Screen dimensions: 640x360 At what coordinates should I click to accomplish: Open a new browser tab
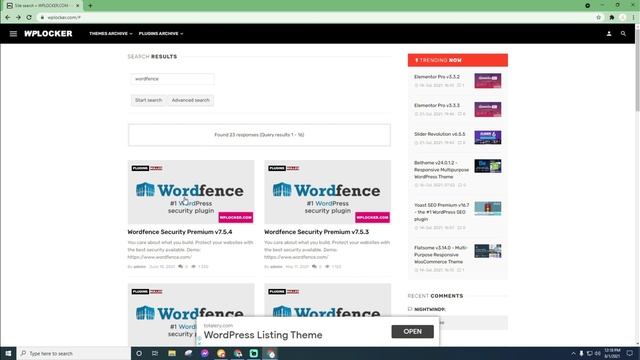point(90,6)
